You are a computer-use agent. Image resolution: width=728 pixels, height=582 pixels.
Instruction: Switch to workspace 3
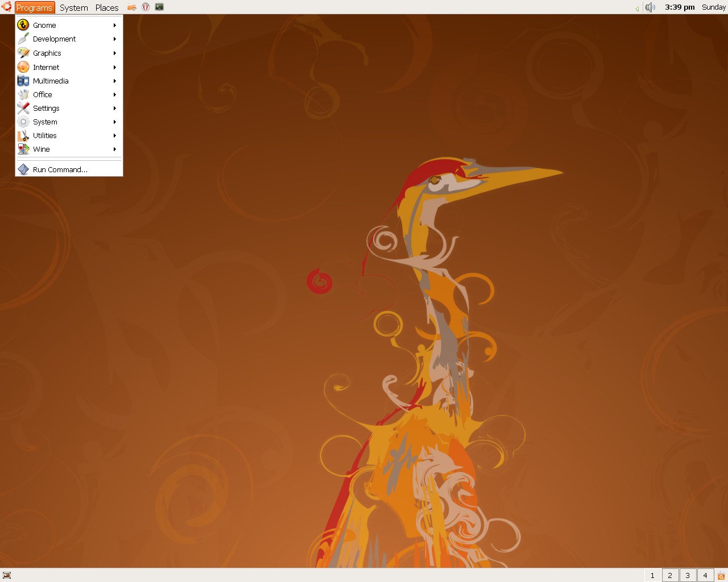coord(688,575)
